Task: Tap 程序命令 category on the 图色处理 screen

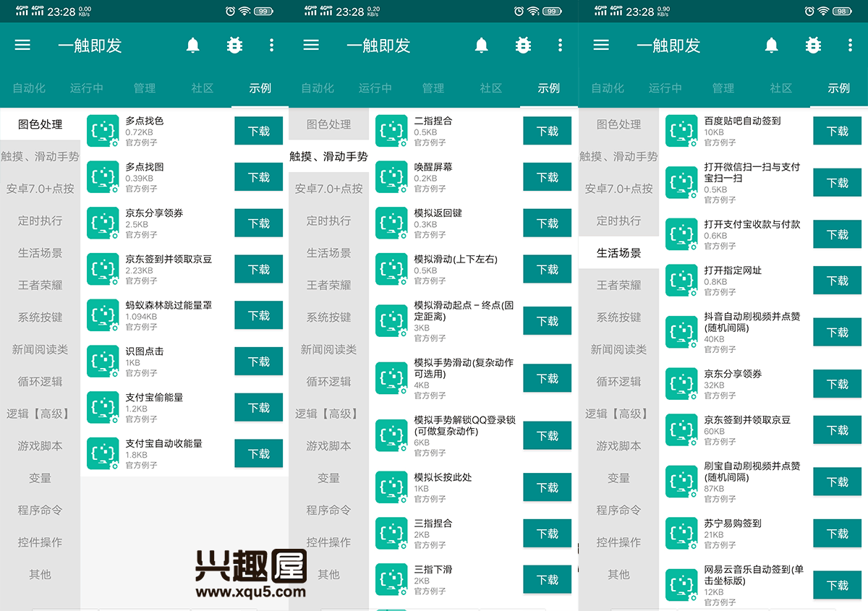Action: pyautogui.click(x=41, y=510)
